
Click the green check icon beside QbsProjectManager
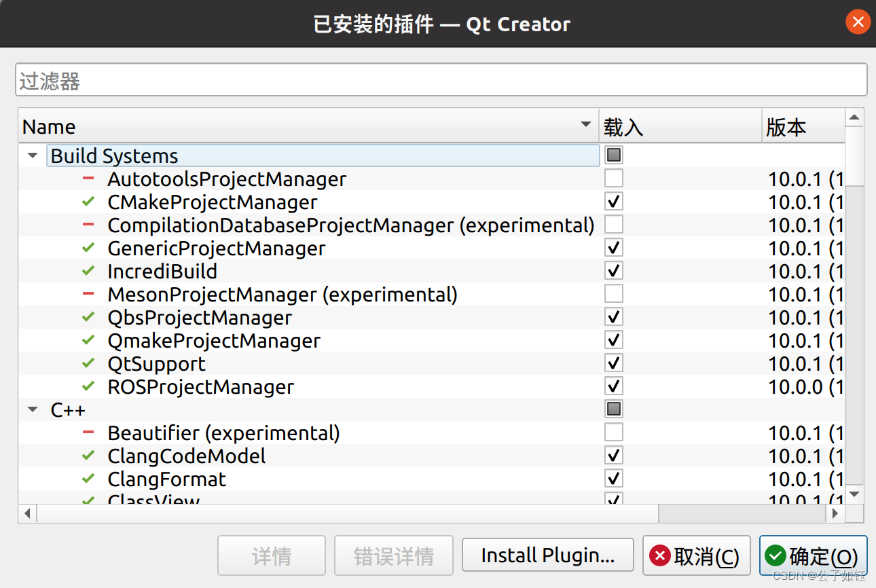point(88,317)
